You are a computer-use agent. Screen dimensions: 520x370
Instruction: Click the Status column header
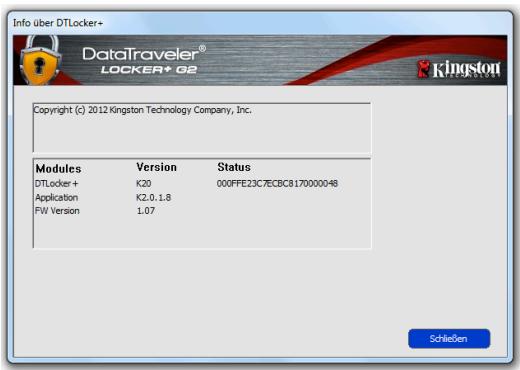tap(234, 167)
